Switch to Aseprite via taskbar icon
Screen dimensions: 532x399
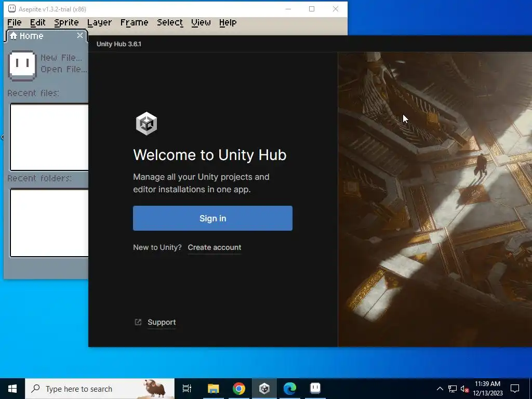(x=315, y=389)
